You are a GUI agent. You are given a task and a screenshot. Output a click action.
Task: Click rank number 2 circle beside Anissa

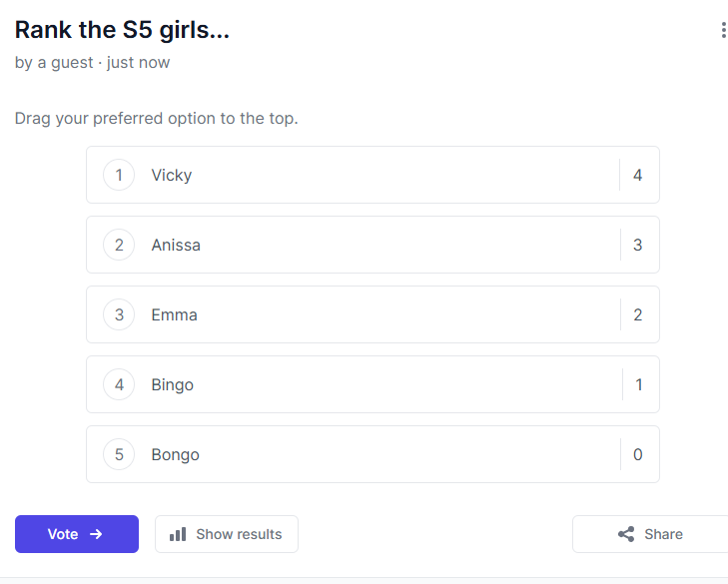pyautogui.click(x=119, y=246)
